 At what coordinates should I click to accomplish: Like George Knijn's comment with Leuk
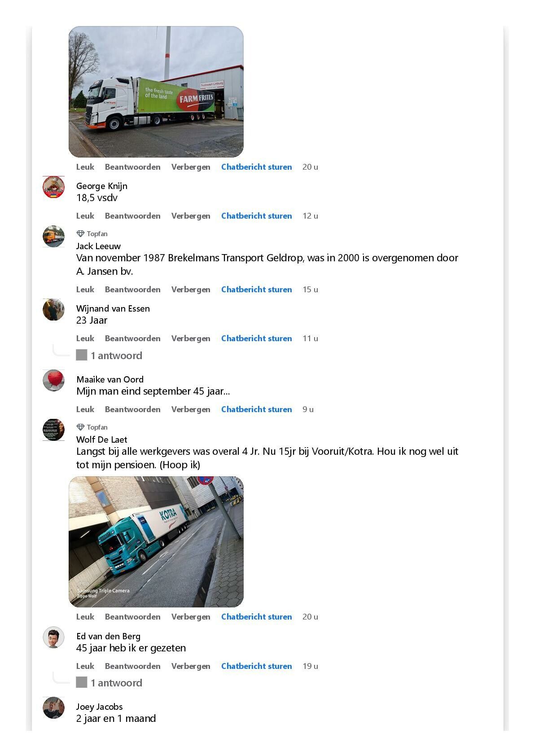click(85, 216)
